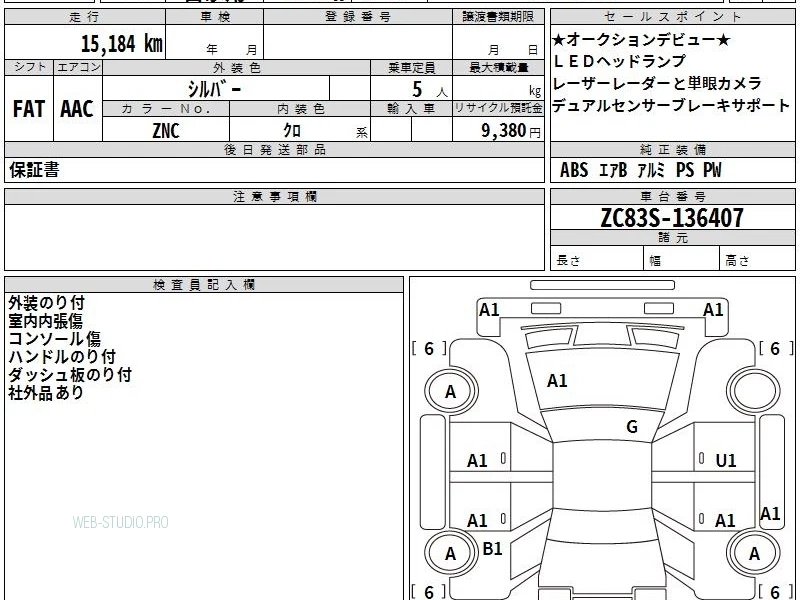Screen dimensions: 800x600
Task: Click the シフト header cell
Action: click(x=29, y=67)
